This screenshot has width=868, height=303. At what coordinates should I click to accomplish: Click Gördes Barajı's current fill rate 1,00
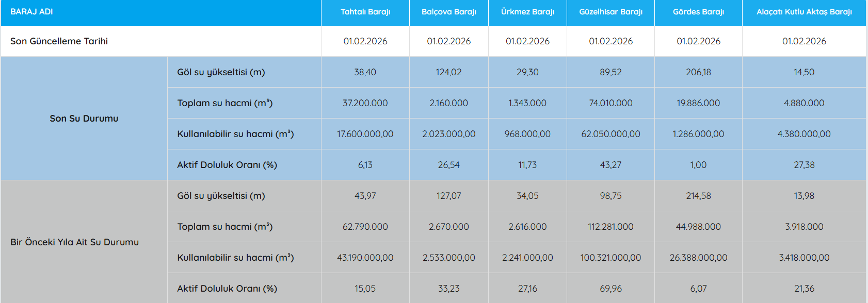(698, 165)
